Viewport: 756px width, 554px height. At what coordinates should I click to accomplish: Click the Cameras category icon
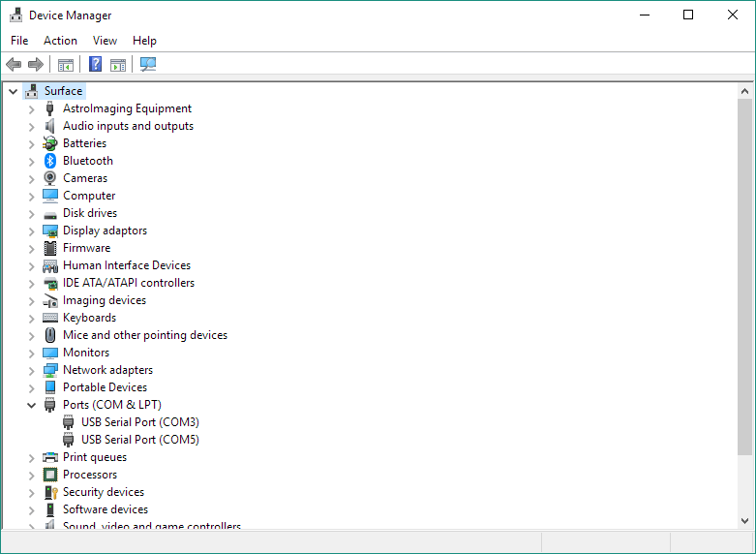(x=50, y=178)
